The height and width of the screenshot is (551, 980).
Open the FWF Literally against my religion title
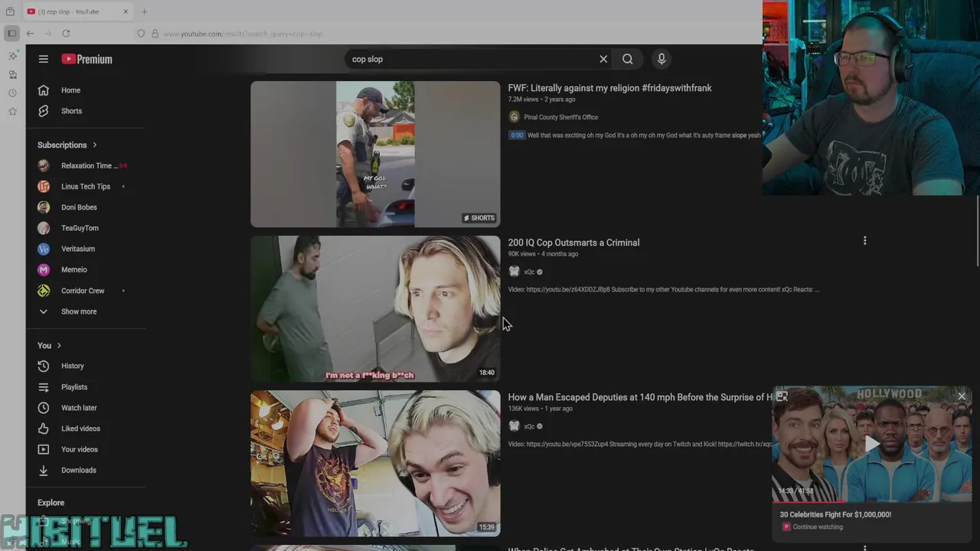[x=609, y=88]
